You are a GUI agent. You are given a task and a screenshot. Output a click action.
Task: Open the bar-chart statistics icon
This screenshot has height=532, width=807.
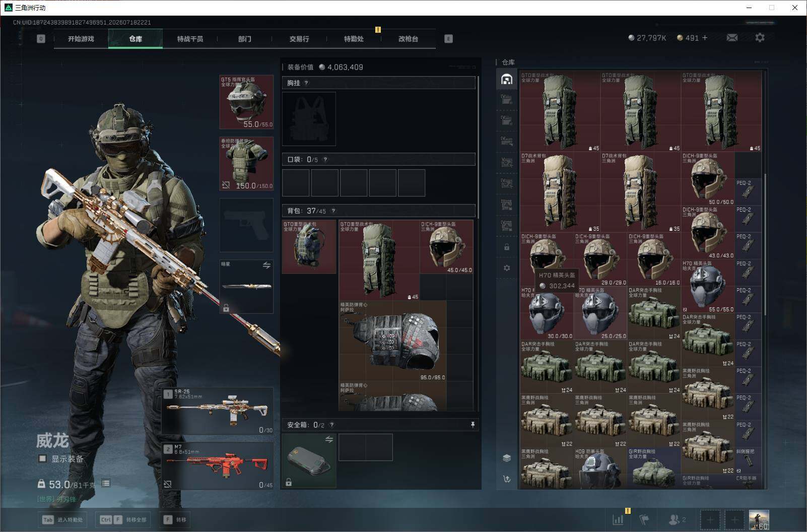pos(618,519)
